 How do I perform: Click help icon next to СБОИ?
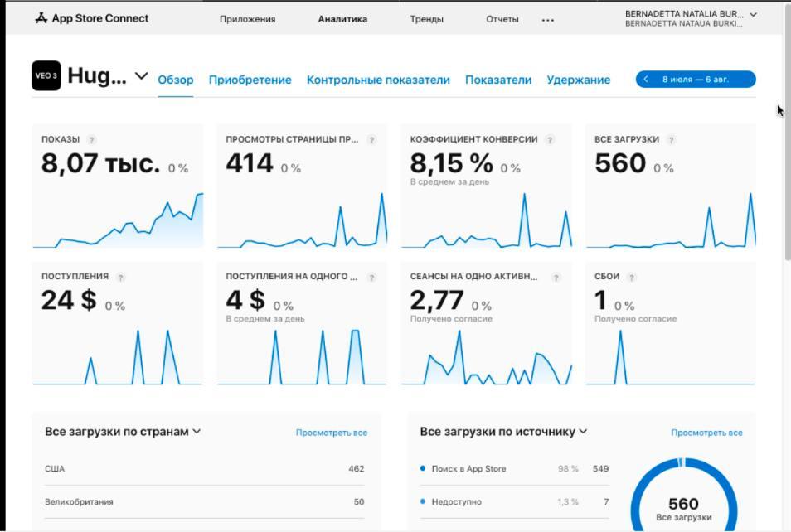pyautogui.click(x=631, y=277)
